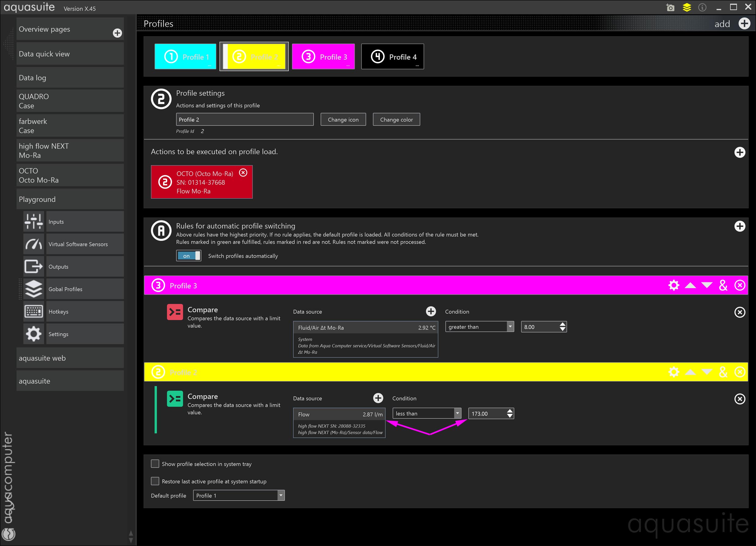Click the Change color button
Viewport: 756px width, 546px height.
[x=396, y=119]
